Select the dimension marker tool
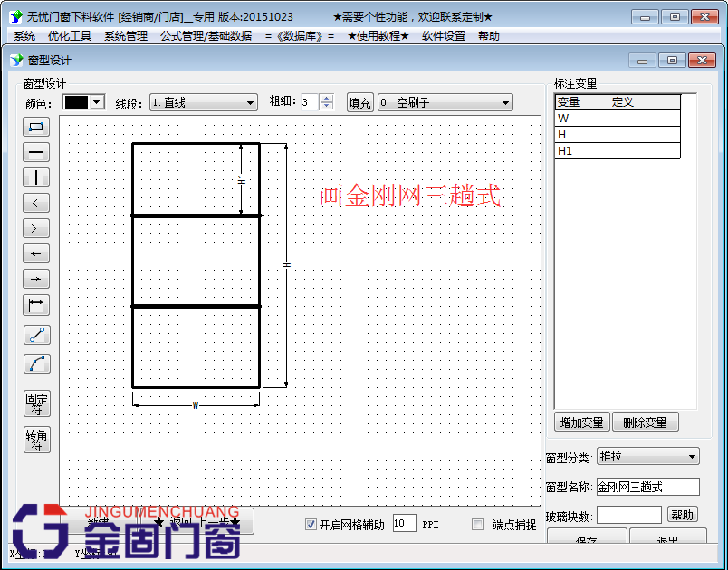The image size is (728, 570). click(x=36, y=305)
